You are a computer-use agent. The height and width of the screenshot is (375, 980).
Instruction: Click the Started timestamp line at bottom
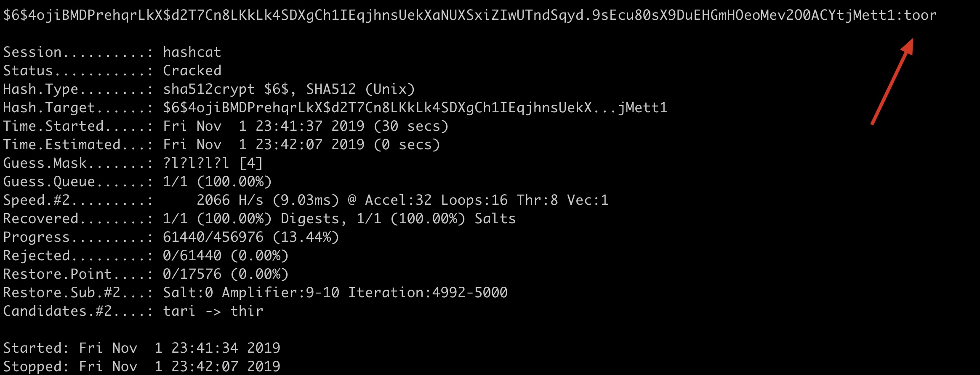pos(141,348)
